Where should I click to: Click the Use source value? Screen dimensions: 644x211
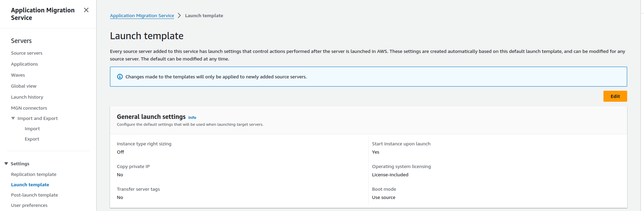384,197
